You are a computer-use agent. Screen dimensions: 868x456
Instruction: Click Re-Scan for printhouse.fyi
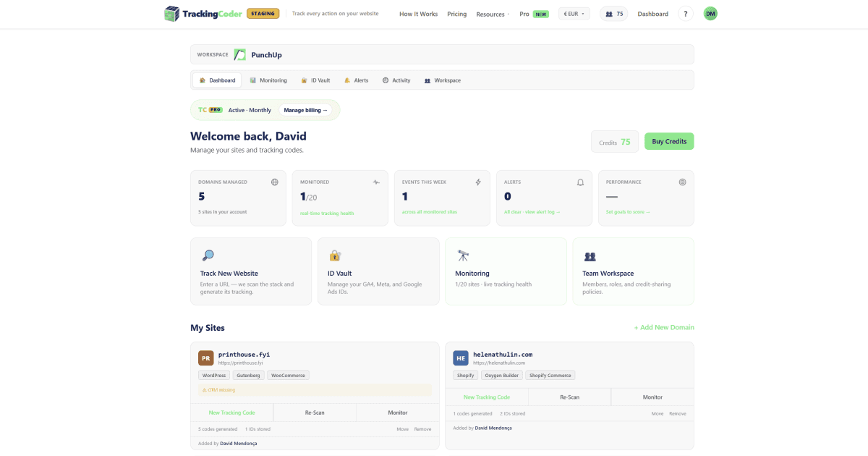pos(315,413)
